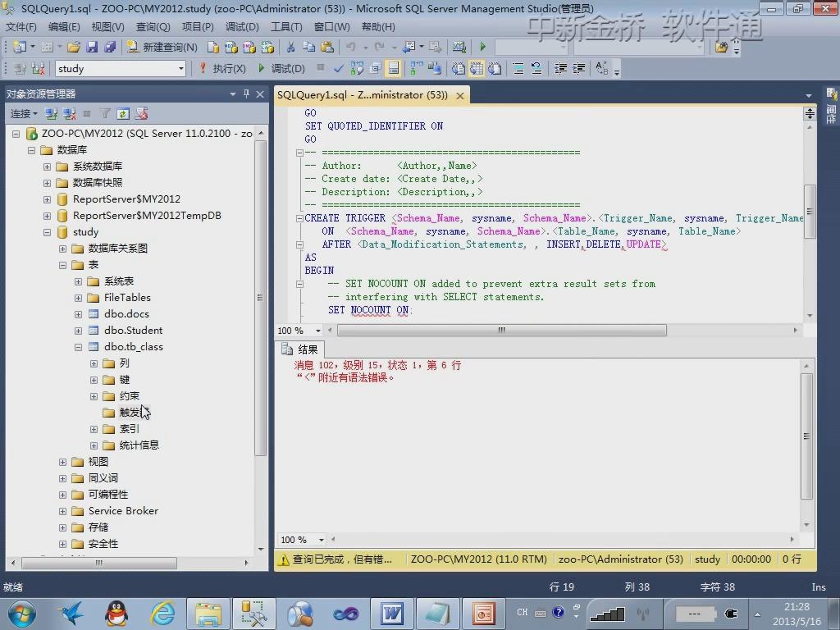Click the editor split-window handle icon
Screen dimensions: 840x630
[x=810, y=113]
